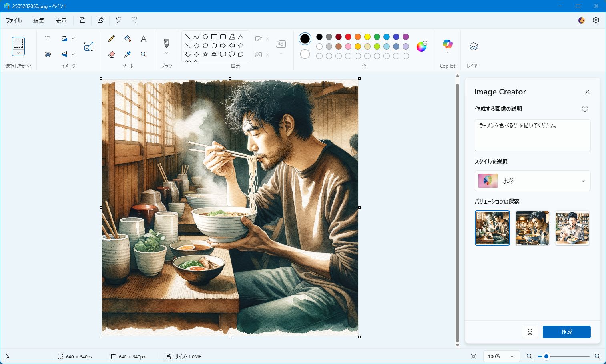The width and height of the screenshot is (606, 364).
Task: Expand the Brushes dropdown arrow
Action: click(x=167, y=53)
